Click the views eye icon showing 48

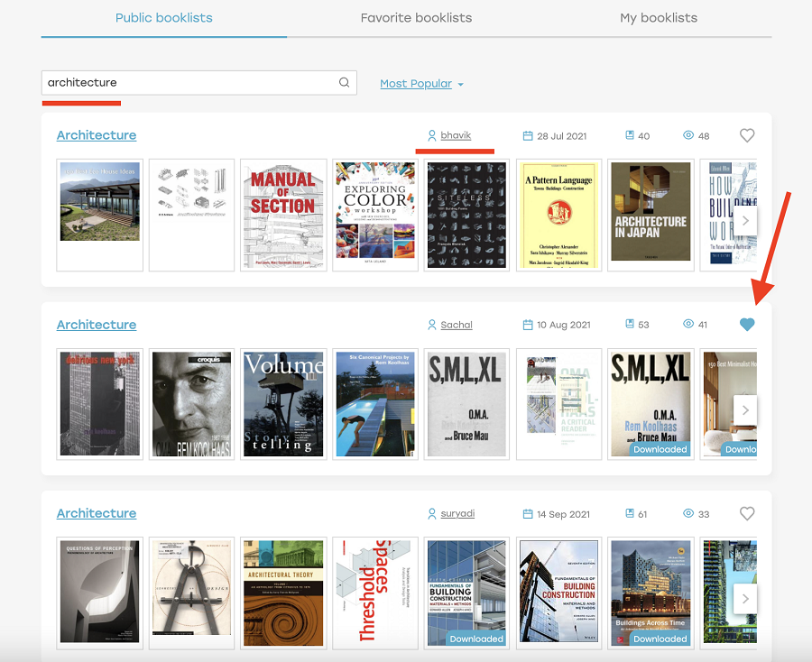click(688, 135)
